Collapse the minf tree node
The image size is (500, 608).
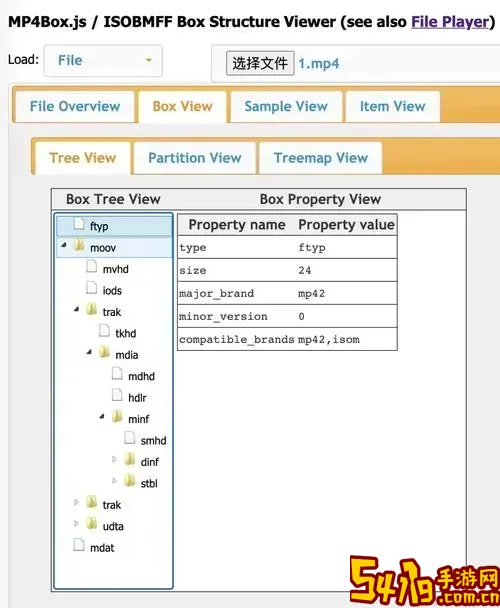coord(102,416)
